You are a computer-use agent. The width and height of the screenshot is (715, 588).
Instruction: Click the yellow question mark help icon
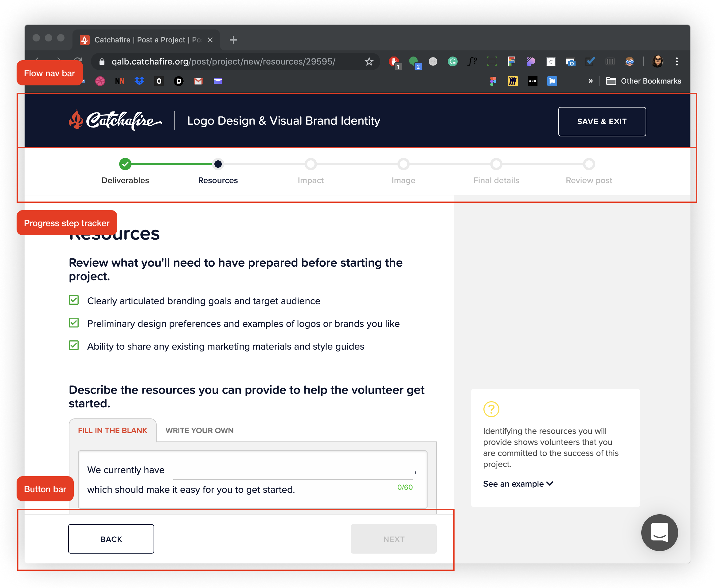[491, 409]
